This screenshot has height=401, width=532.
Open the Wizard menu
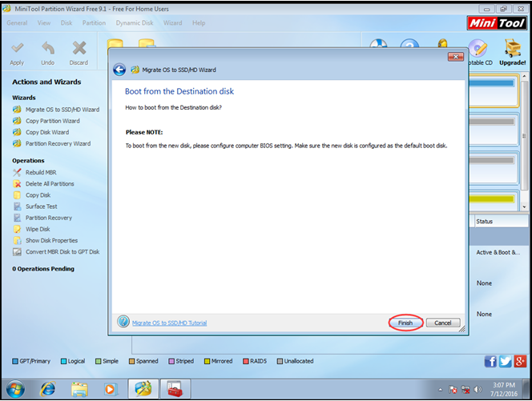point(173,23)
